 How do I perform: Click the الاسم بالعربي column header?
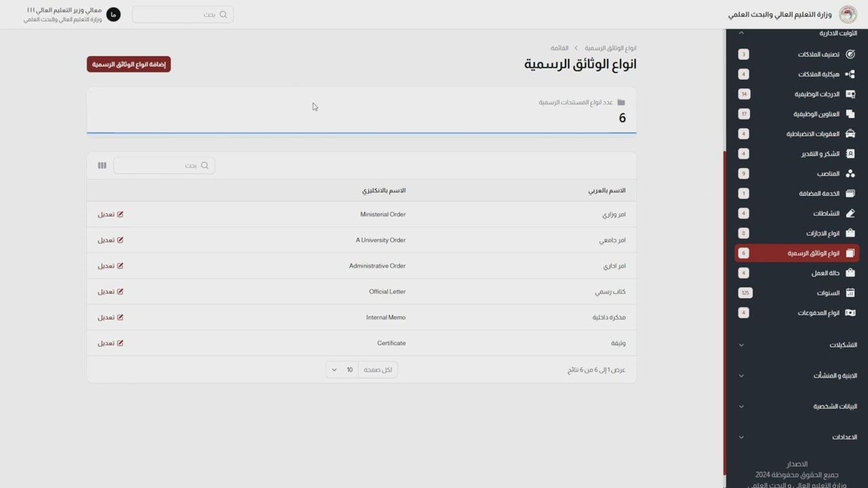607,190
